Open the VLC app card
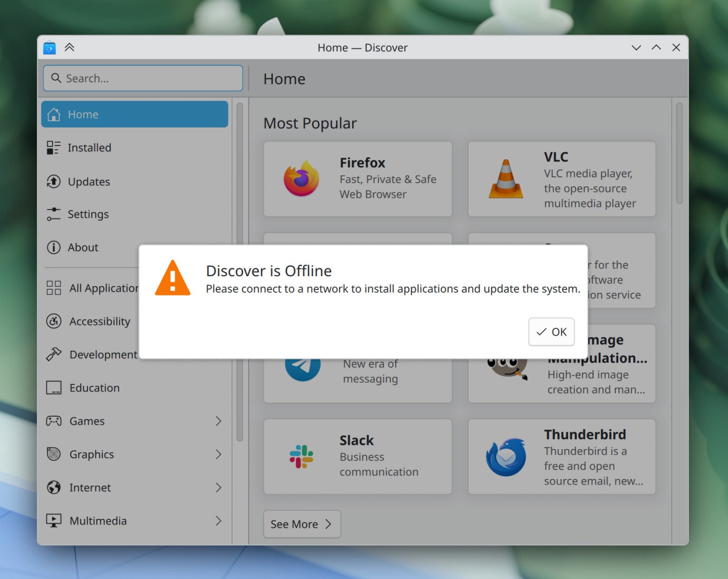This screenshot has width=728, height=579. tap(562, 179)
